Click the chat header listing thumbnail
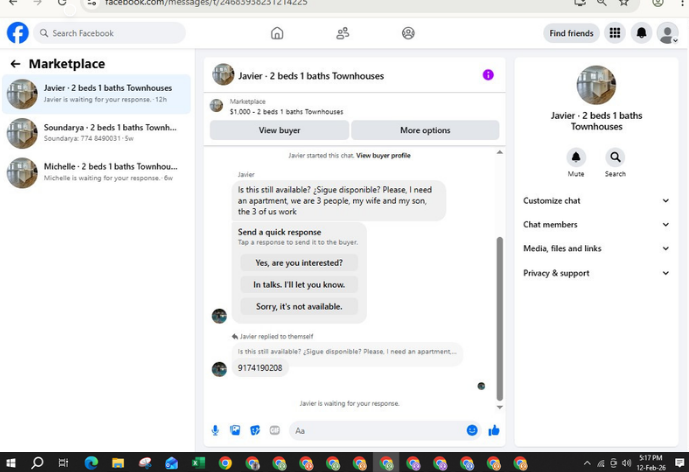The height and width of the screenshot is (472, 689). tap(223, 75)
